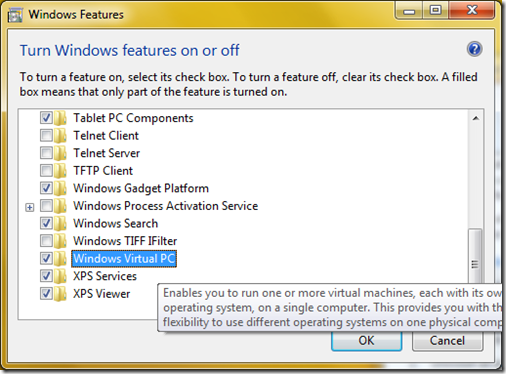Dismiss the dialog with Cancel
The image size is (506, 374).
pos(447,341)
